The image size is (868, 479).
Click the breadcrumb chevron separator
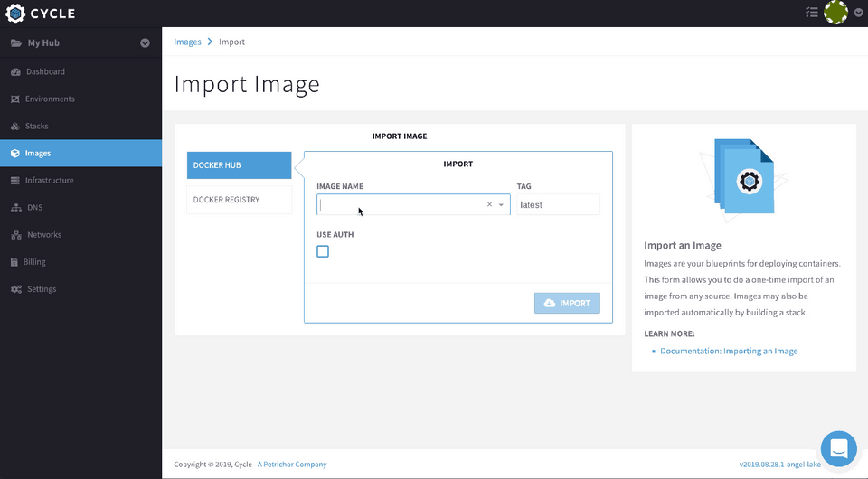[210, 42]
